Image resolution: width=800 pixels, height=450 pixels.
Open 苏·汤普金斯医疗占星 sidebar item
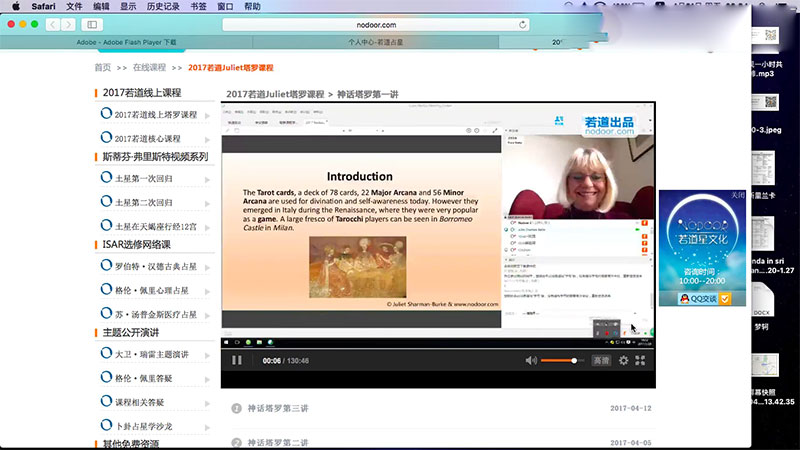tap(156, 315)
